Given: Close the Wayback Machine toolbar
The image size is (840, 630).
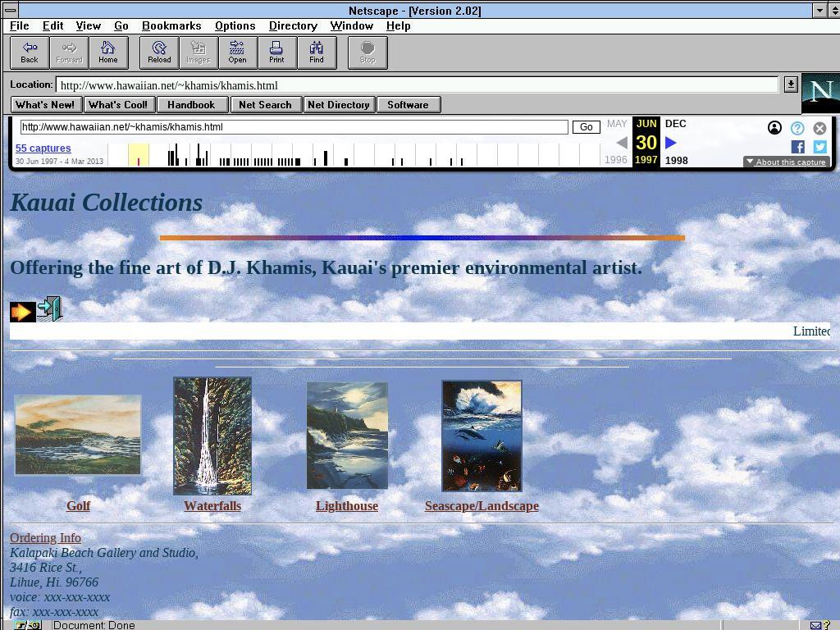Looking at the screenshot, I should point(819,128).
